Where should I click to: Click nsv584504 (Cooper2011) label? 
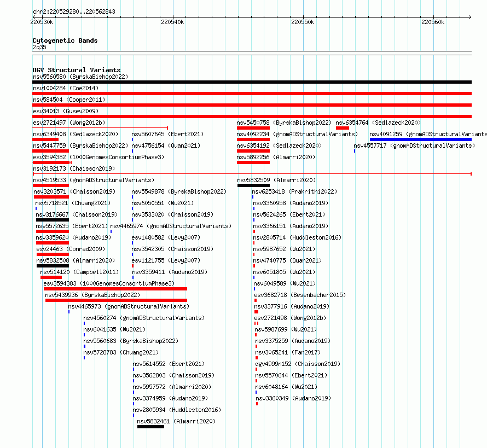coord(69,100)
